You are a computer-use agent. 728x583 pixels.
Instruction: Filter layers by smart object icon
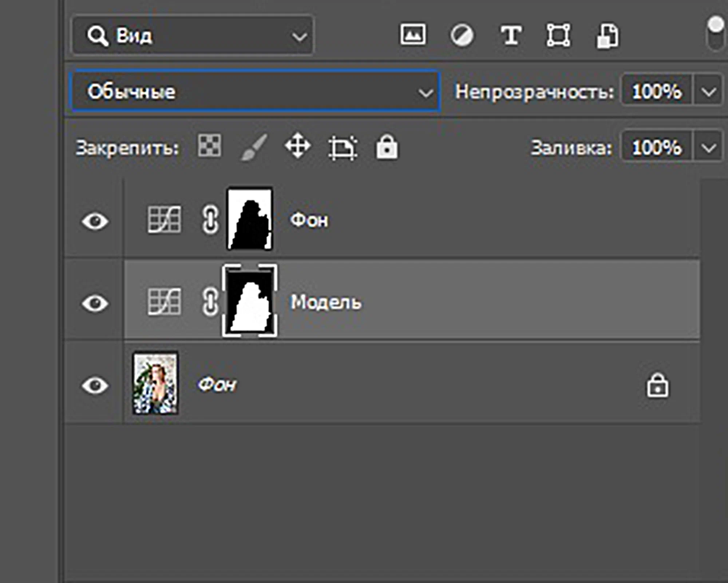click(x=607, y=36)
